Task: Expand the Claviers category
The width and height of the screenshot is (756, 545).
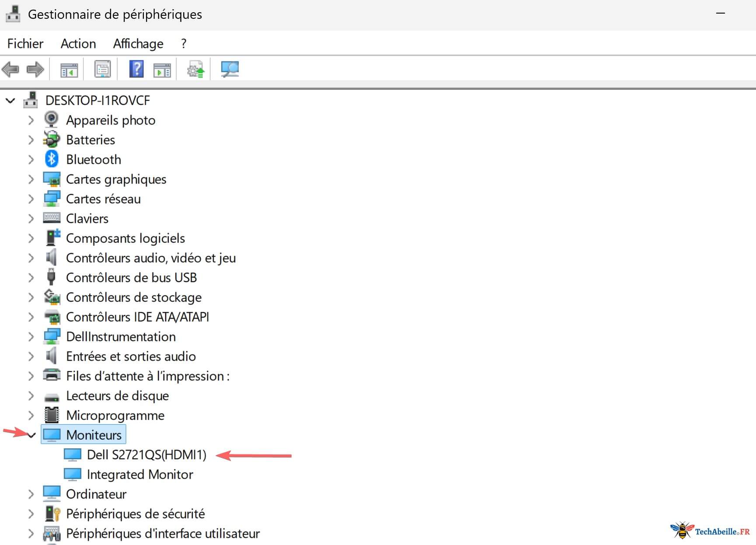Action: point(31,219)
